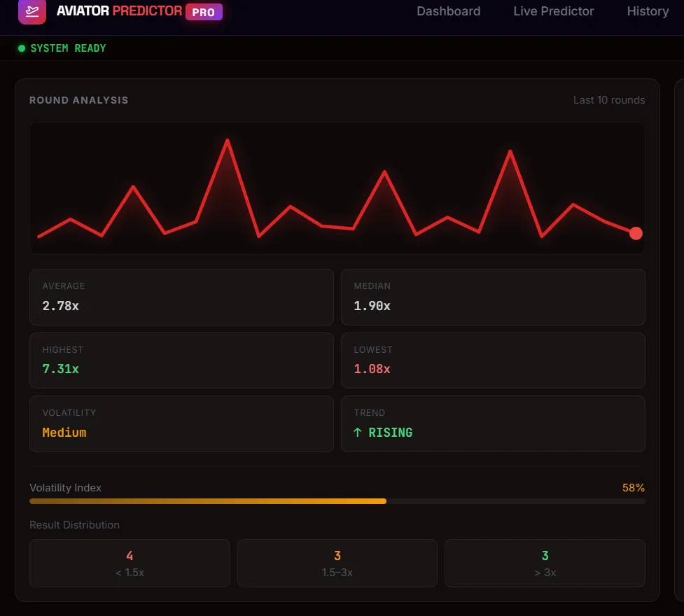This screenshot has height=616, width=684.
Task: Click the PRO badge beside the title
Action: tap(204, 12)
